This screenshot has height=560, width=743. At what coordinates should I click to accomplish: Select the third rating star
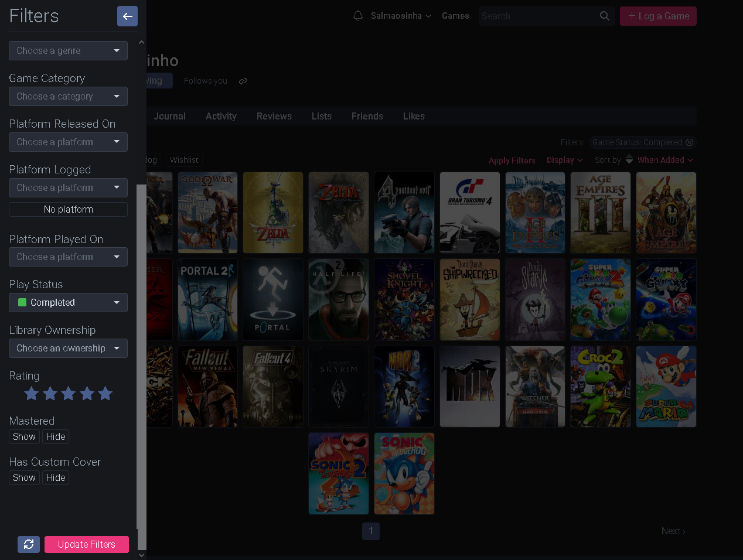69,394
